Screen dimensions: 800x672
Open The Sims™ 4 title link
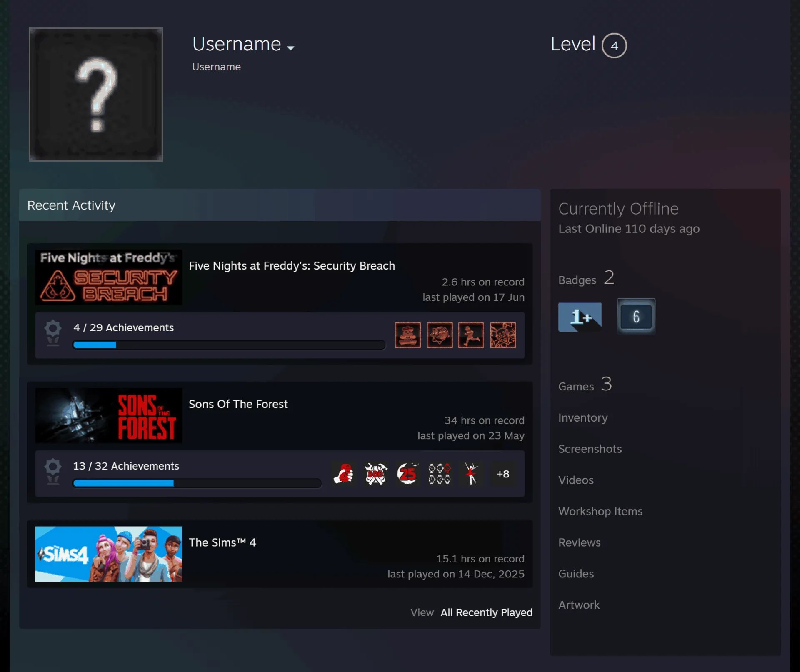point(222,542)
